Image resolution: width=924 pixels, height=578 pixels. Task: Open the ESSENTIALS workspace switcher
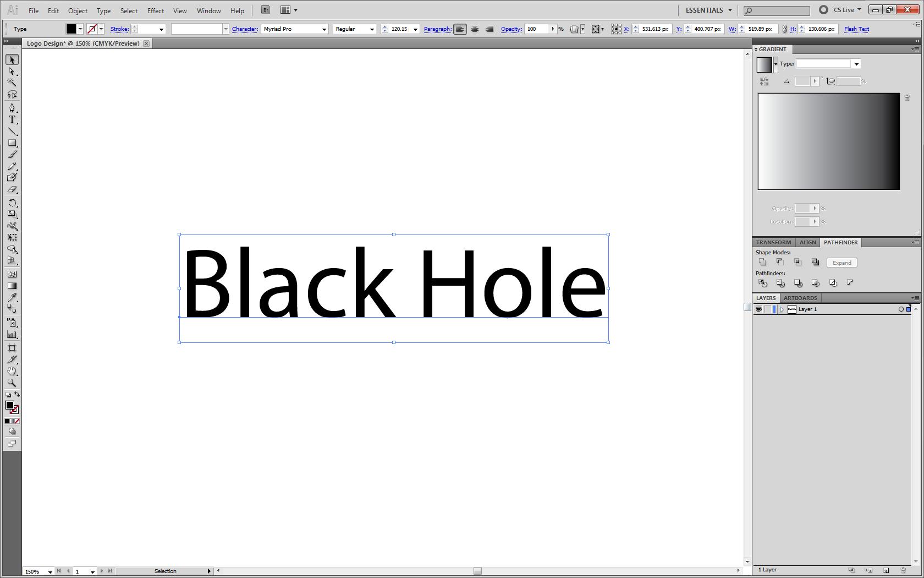[x=708, y=10]
